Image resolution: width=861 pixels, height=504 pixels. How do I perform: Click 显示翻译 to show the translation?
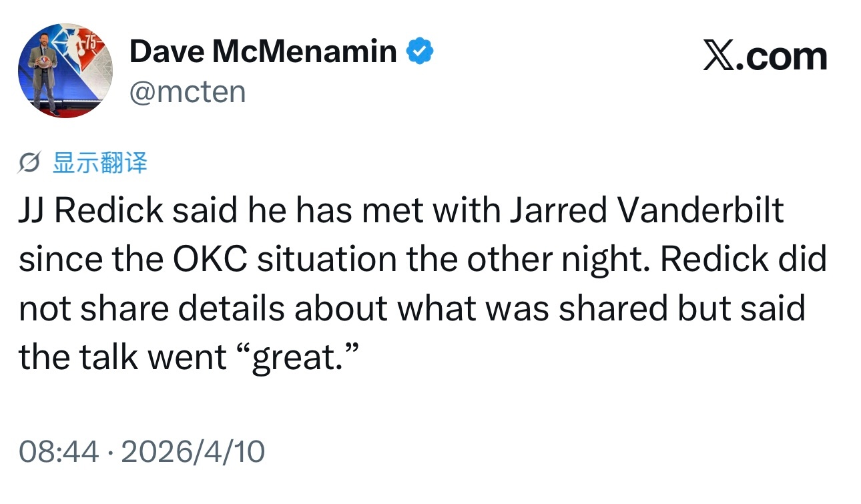point(99,163)
